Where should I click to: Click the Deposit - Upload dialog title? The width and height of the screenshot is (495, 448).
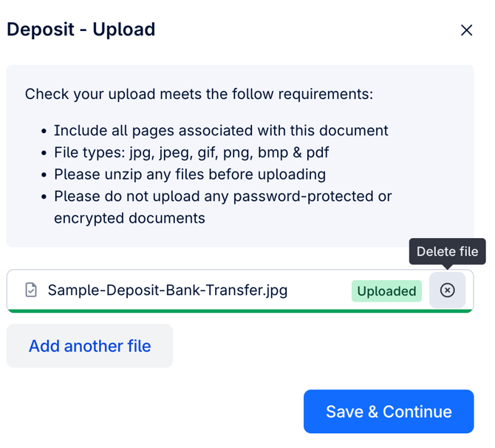tap(81, 30)
